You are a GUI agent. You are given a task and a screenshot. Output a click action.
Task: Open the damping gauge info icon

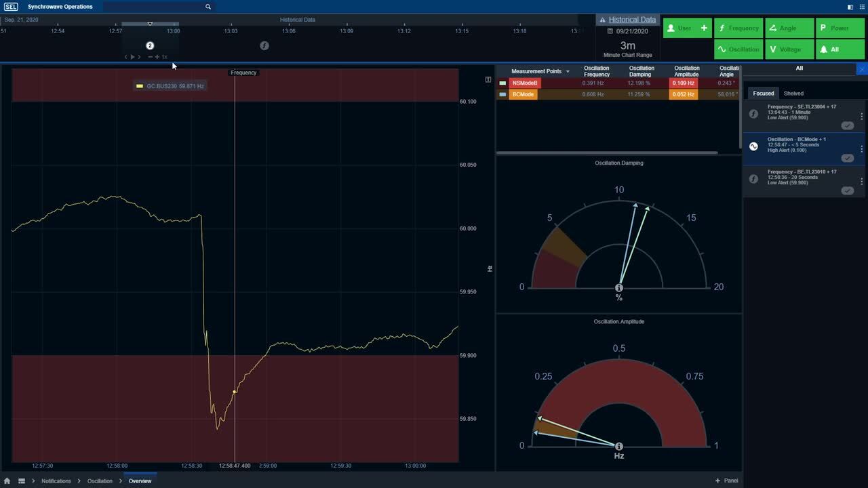pyautogui.click(x=619, y=287)
